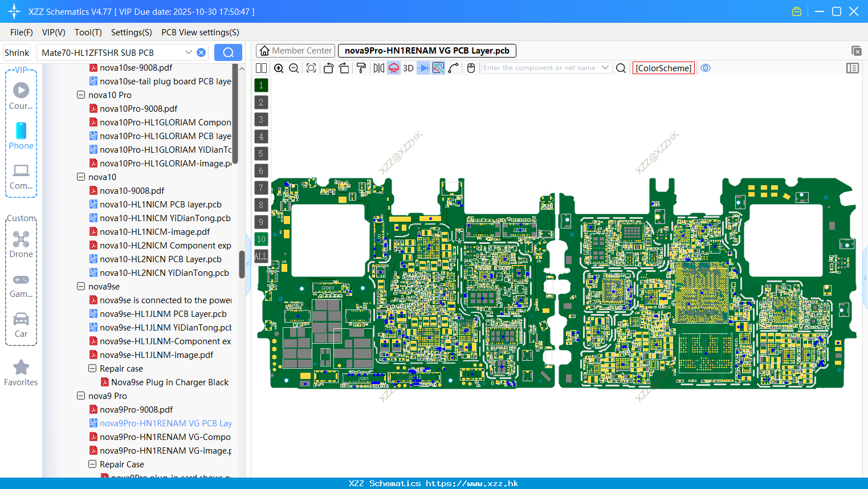The width and height of the screenshot is (868, 489).
Task: Select the trace connection curve tool
Action: tap(454, 68)
